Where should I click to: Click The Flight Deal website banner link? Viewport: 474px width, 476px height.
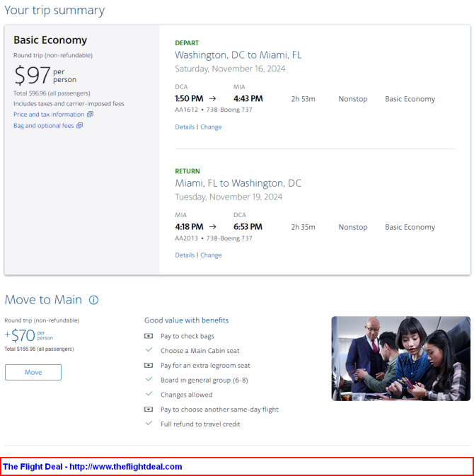pyautogui.click(x=92, y=467)
